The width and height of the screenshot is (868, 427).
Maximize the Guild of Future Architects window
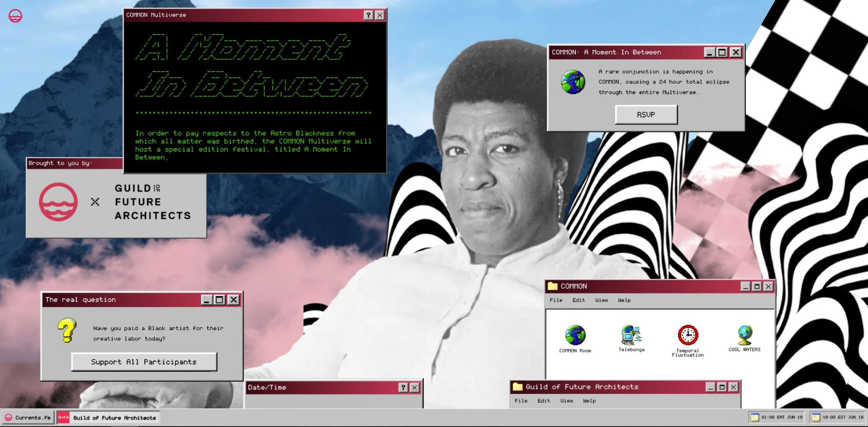click(722, 387)
